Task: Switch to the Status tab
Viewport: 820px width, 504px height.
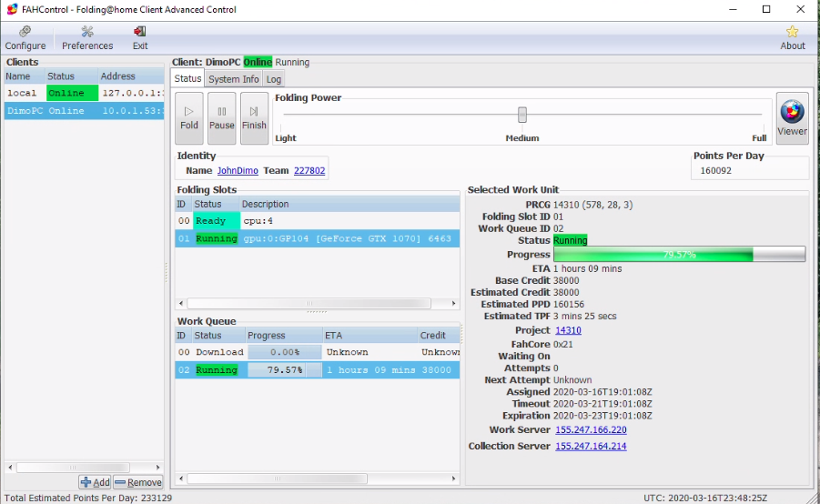Action: [187, 78]
